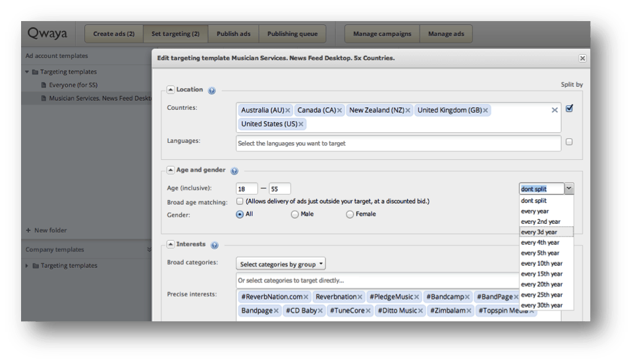Select the Female gender radio button
Screen dimensions: 633x364
click(350, 215)
